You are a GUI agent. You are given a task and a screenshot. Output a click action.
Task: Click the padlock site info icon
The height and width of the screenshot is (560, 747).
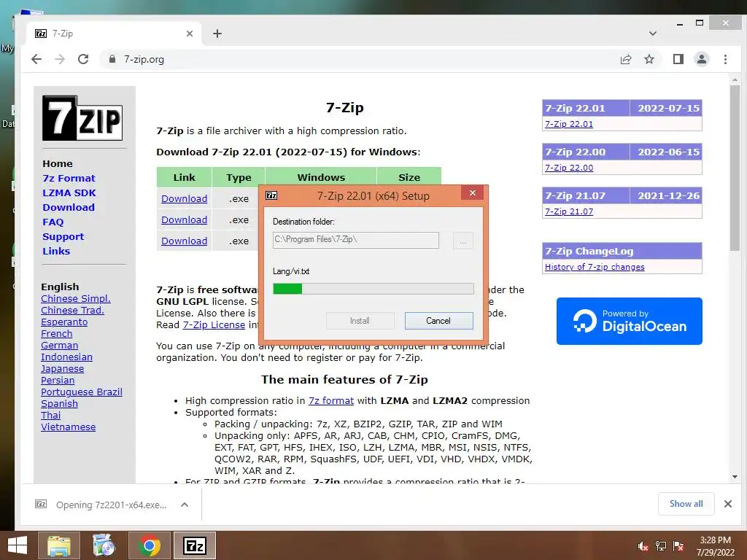pyautogui.click(x=112, y=59)
